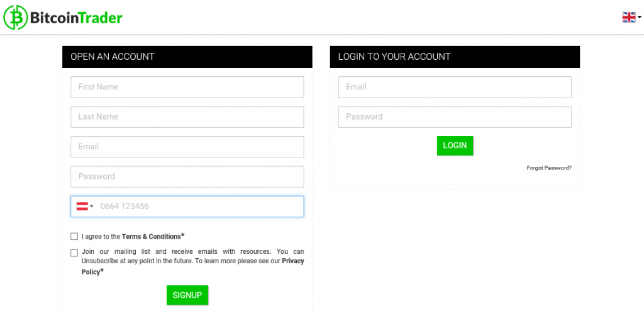Focus the signup Password field
The image size is (644, 313).
coord(187,176)
